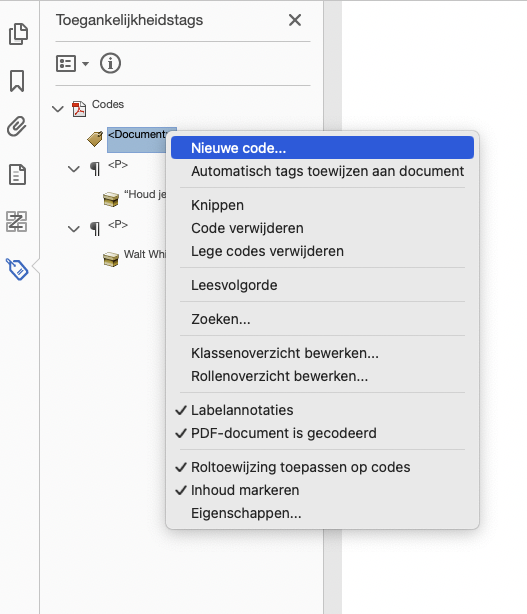Image resolution: width=527 pixels, height=614 pixels.
Task: Click the Document tag icon
Action: point(95,139)
